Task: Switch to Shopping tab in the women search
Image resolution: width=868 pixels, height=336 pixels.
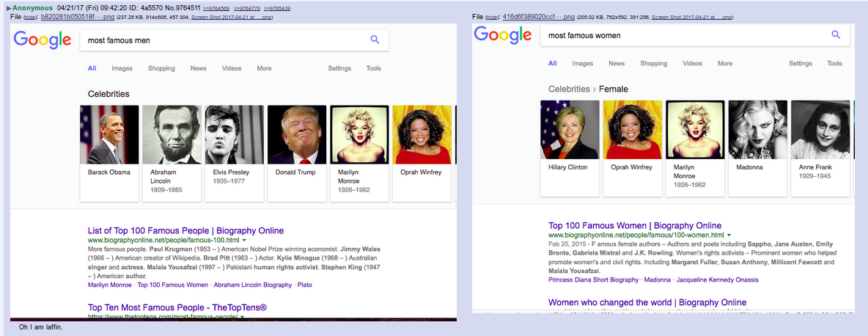Action: point(654,64)
